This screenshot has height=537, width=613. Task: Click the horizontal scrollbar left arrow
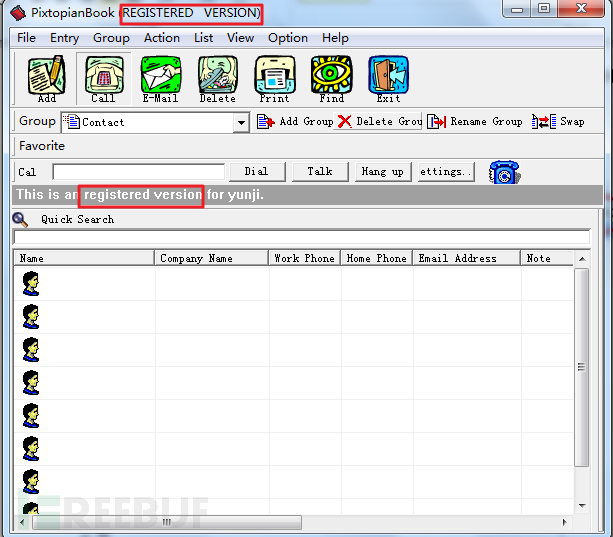22,522
